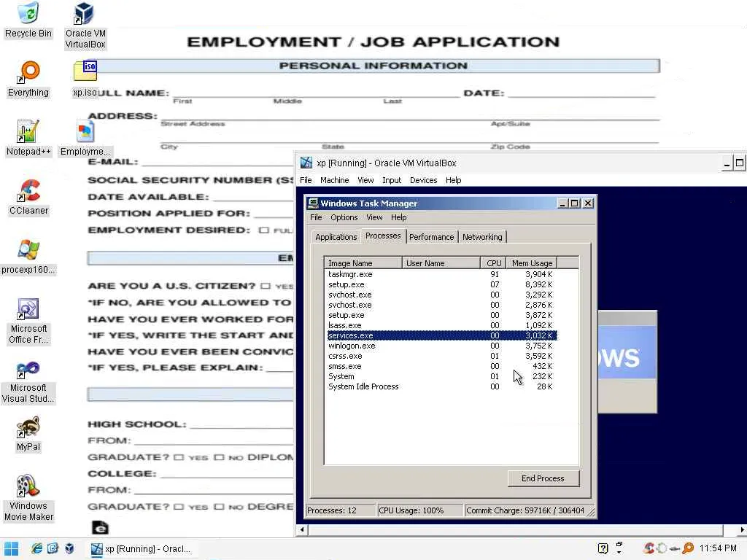Screen dimensions: 747x560
Task: Click the e icon at bottom of wallpaper document
Action: pos(100,528)
